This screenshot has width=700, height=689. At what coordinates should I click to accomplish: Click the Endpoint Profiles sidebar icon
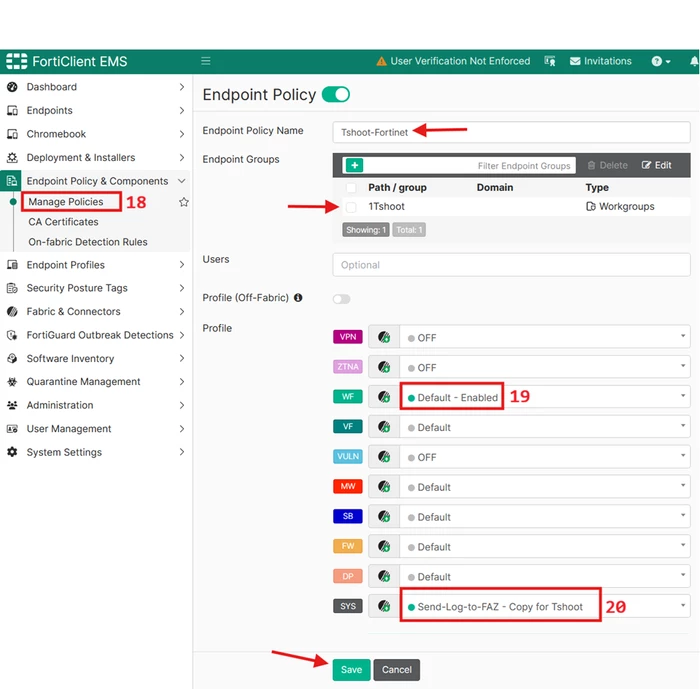coord(12,265)
